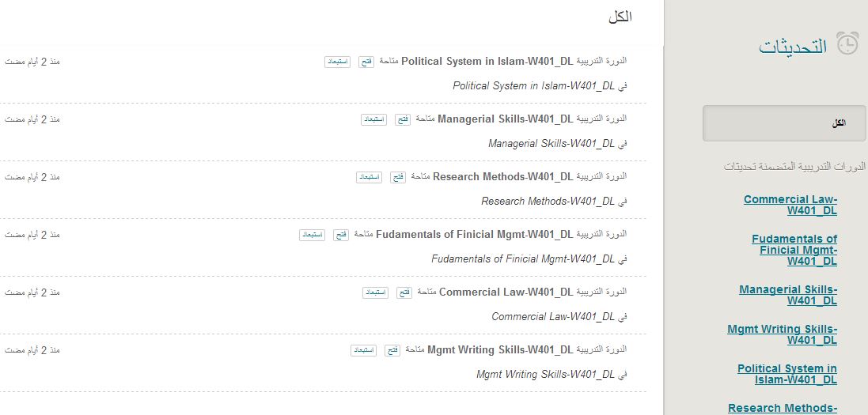Click فتح button for Managerial Skills notification
868x415 pixels.
point(403,119)
